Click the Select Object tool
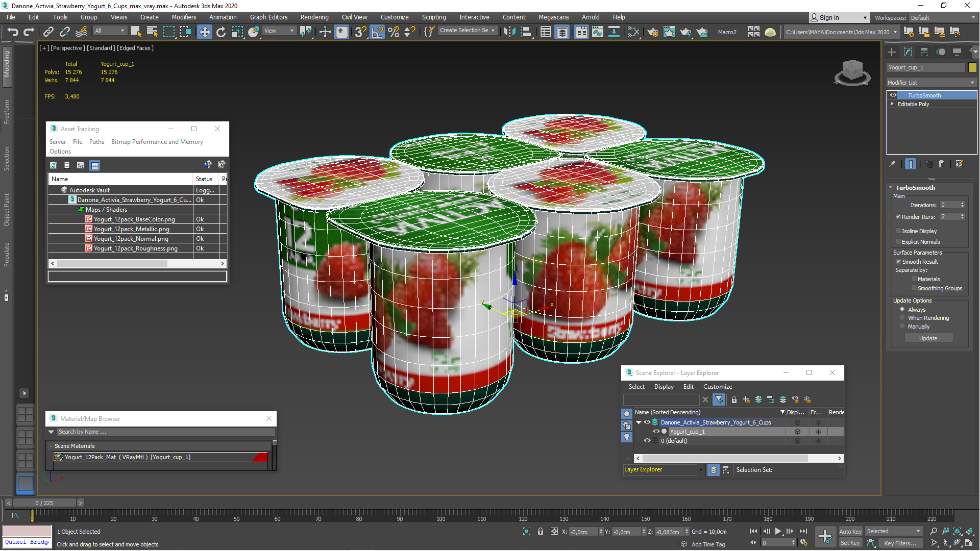The image size is (980, 551). point(136,32)
